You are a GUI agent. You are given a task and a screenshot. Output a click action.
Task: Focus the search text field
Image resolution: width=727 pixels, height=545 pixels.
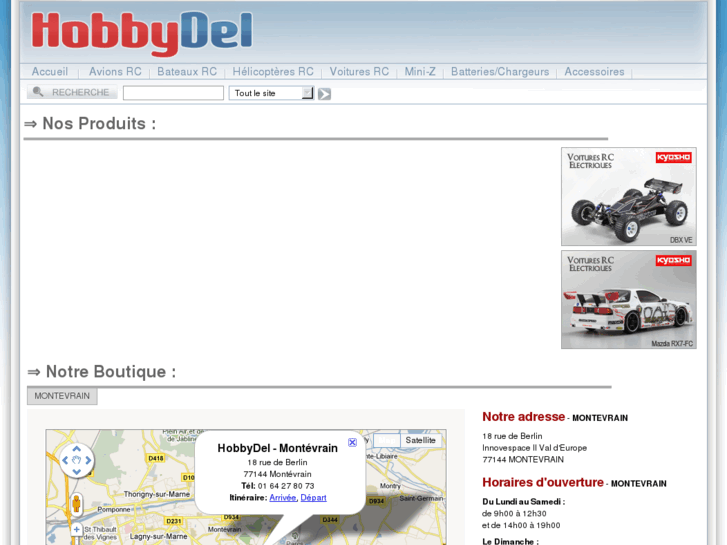click(173, 93)
